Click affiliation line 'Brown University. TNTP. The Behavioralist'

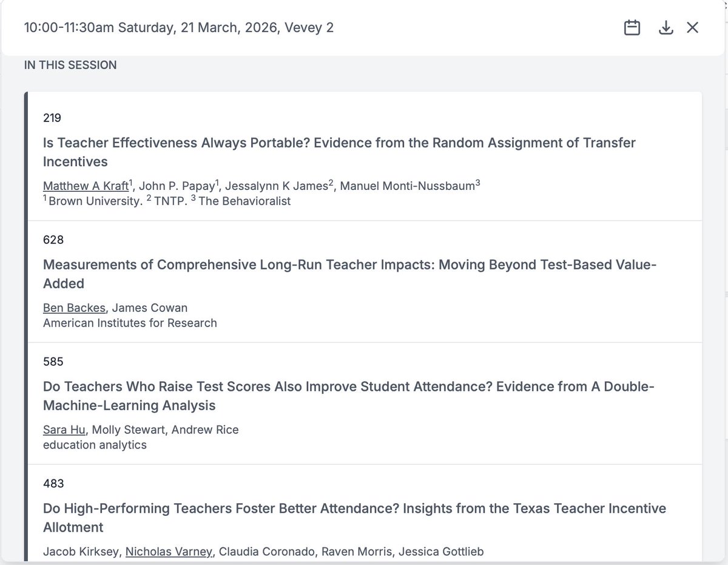167,201
